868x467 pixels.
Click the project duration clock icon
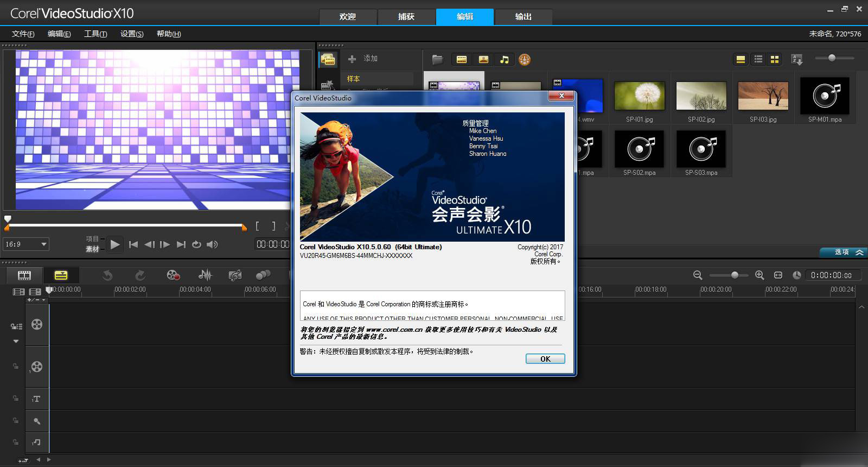[x=796, y=275]
